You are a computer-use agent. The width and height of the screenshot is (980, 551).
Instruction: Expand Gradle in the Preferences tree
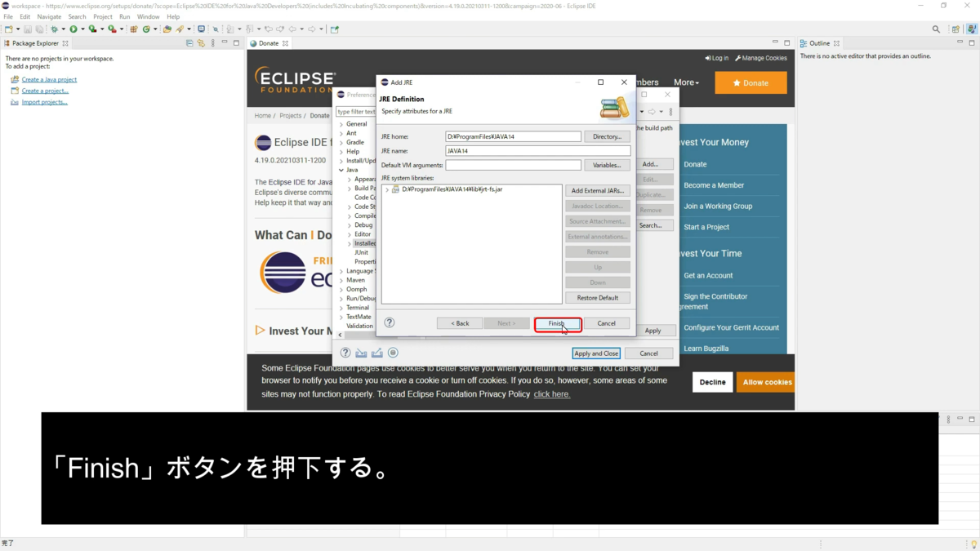(341, 142)
